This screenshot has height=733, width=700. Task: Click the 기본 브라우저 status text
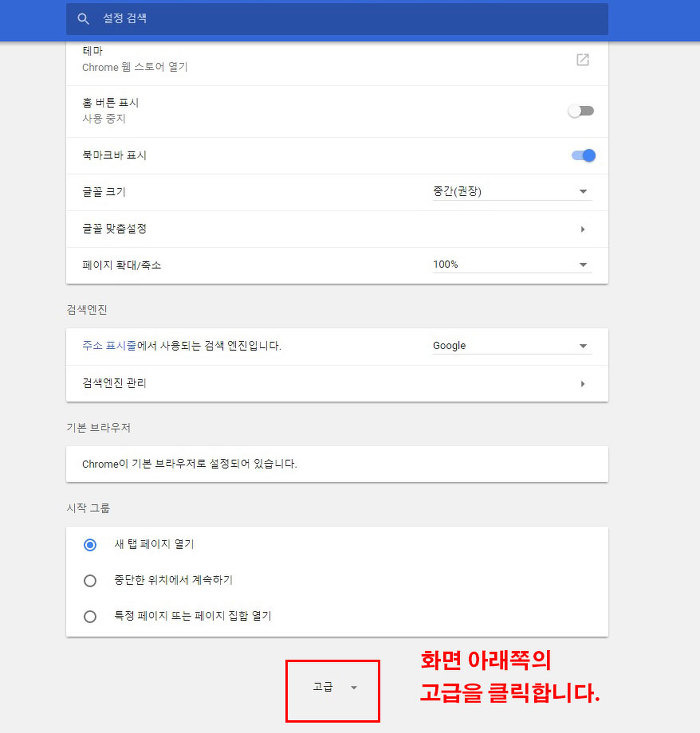(x=189, y=464)
